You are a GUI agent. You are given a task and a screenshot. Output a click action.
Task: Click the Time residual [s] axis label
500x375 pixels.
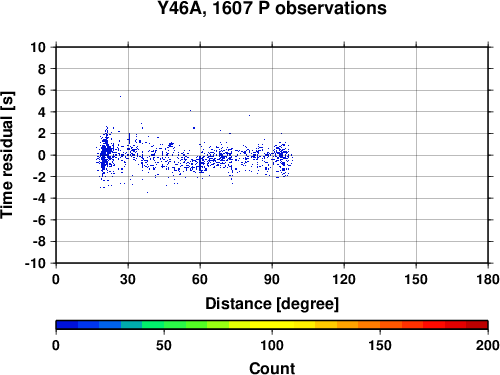[x=7, y=155]
